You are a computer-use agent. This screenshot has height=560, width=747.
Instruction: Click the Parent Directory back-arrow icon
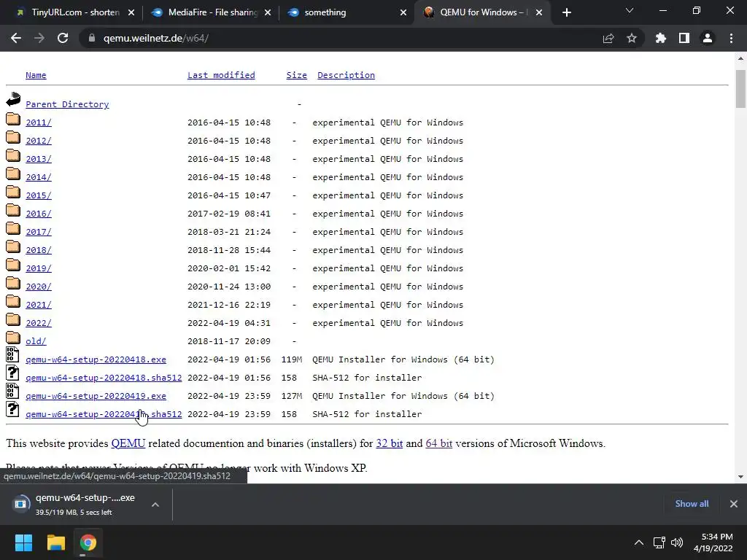[13, 99]
